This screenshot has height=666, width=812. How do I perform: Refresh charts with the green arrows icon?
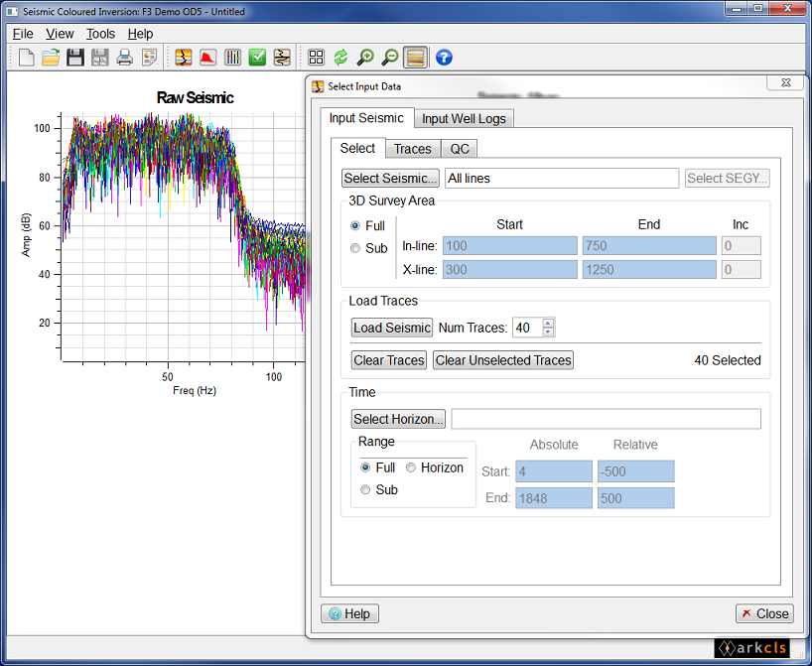tap(340, 57)
